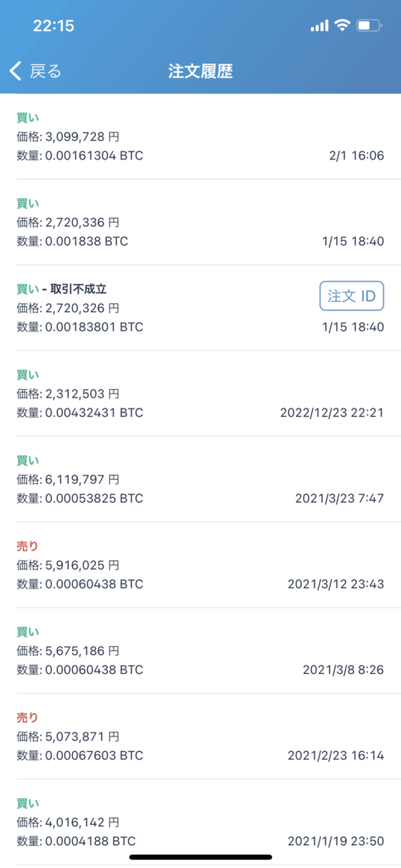The image size is (401, 868).
Task: Tap the battery indicator icon
Action: [x=370, y=25]
